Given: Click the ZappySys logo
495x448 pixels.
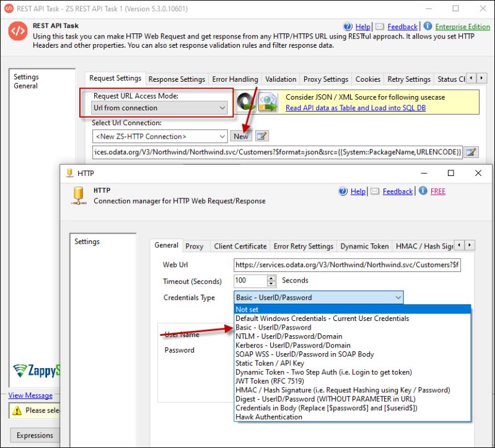Looking at the screenshot, I should tap(36, 371).
